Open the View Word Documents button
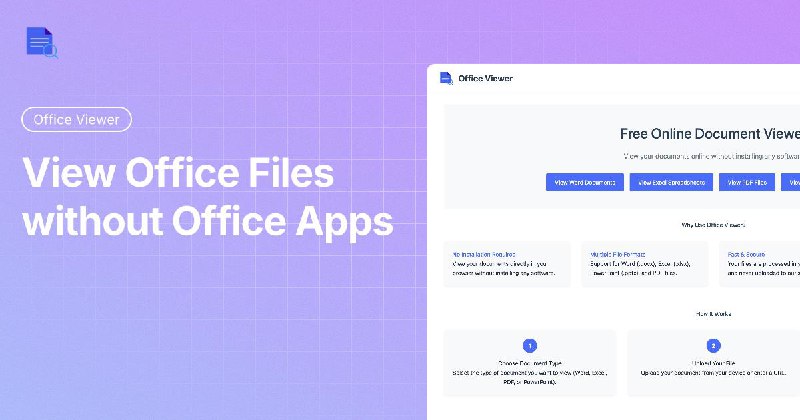The image size is (800, 420). tap(585, 182)
